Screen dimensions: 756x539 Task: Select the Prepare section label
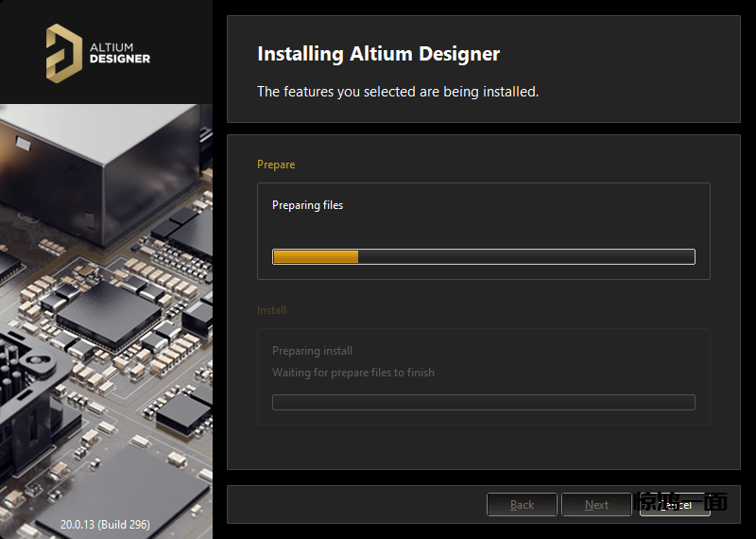coord(276,165)
